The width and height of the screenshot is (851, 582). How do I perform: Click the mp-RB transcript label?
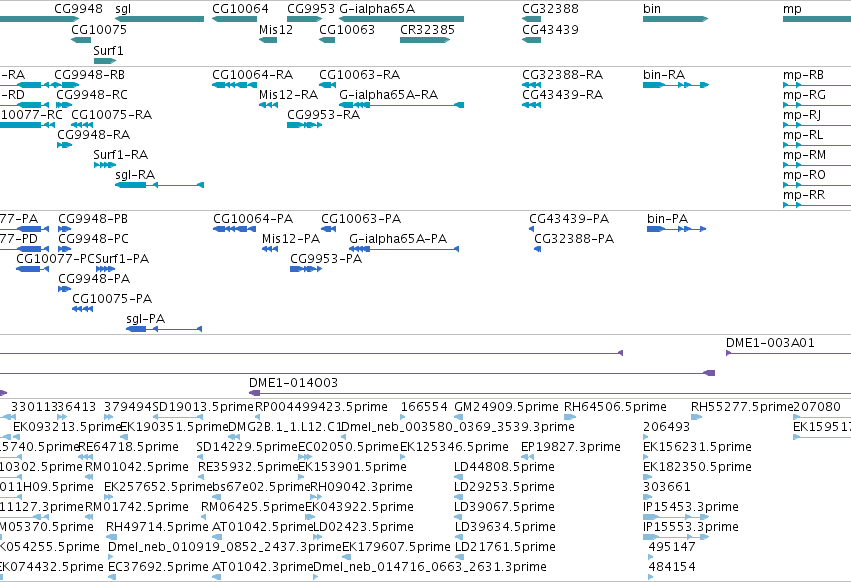(803, 75)
